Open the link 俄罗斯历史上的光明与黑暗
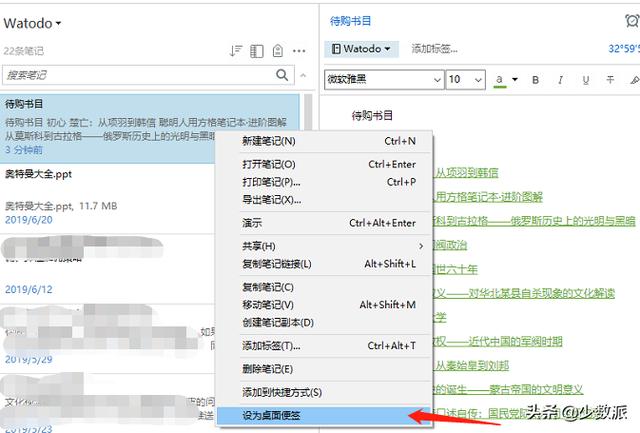 [573, 221]
